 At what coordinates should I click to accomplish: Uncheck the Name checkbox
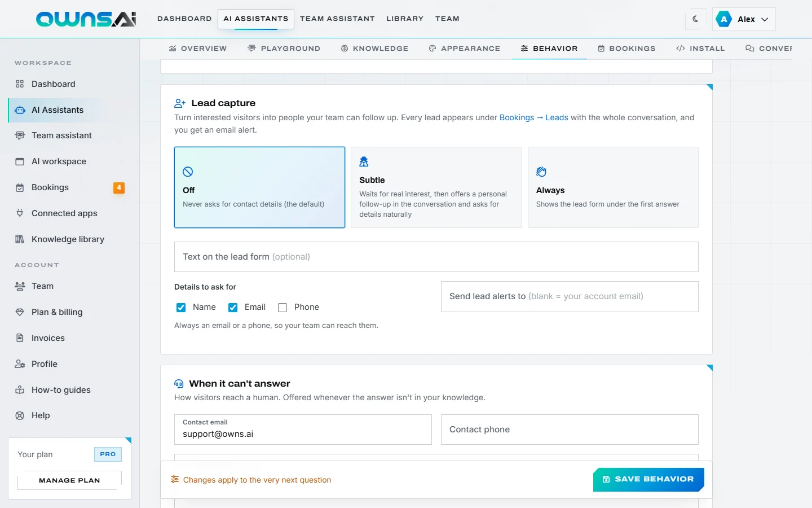(181, 308)
